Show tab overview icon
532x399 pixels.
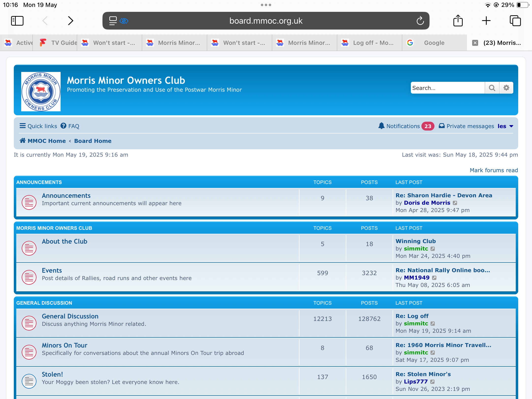pyautogui.click(x=515, y=21)
